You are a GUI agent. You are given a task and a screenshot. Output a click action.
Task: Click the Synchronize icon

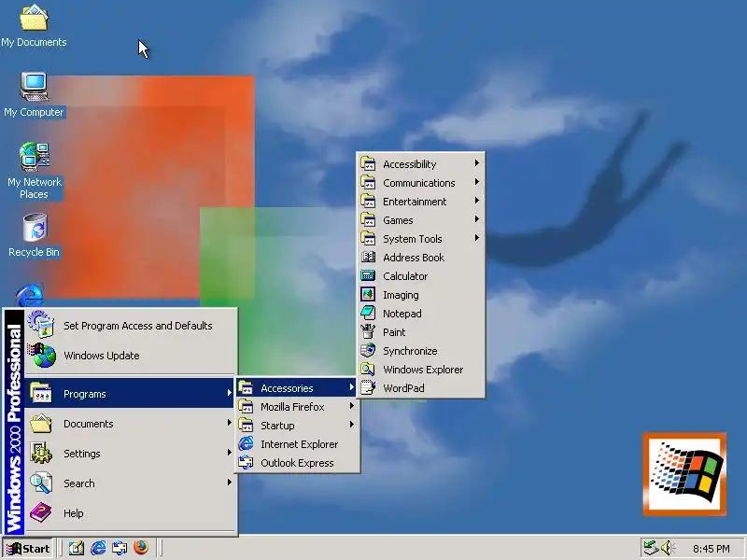[368, 350]
